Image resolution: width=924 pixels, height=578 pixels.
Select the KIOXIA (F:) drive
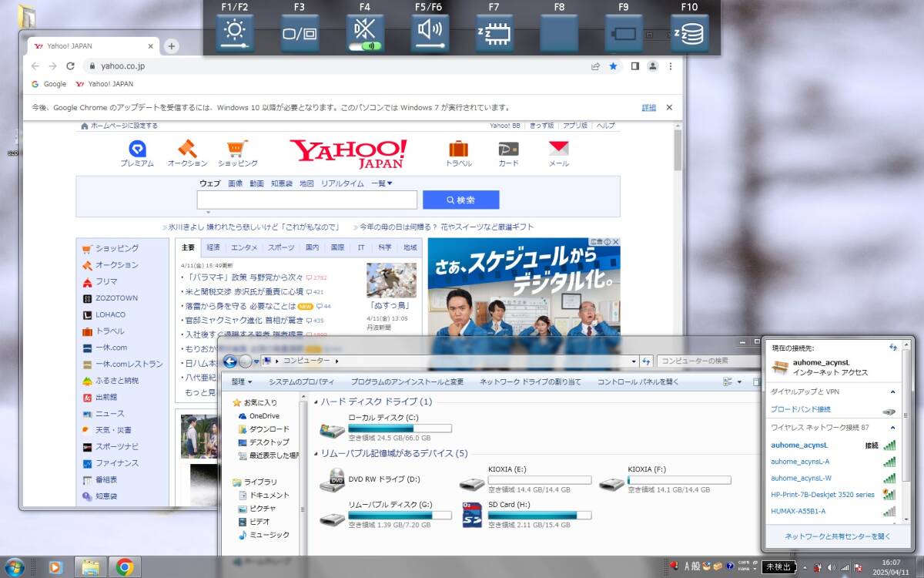click(665, 479)
